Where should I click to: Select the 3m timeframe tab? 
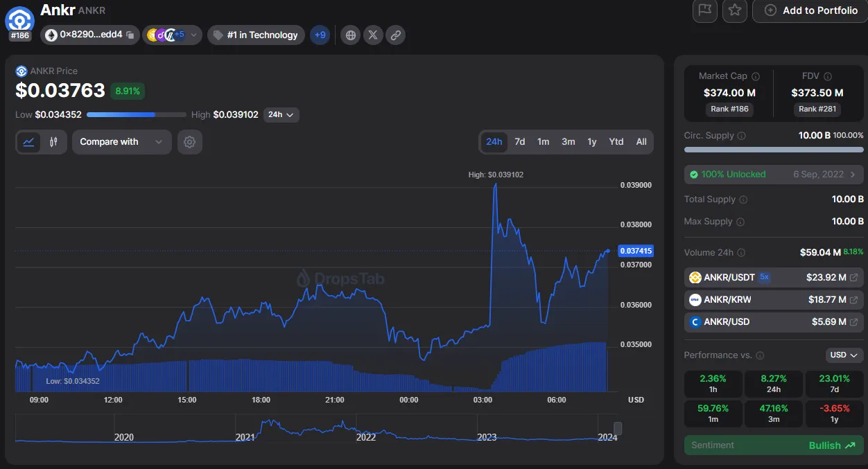pos(568,141)
